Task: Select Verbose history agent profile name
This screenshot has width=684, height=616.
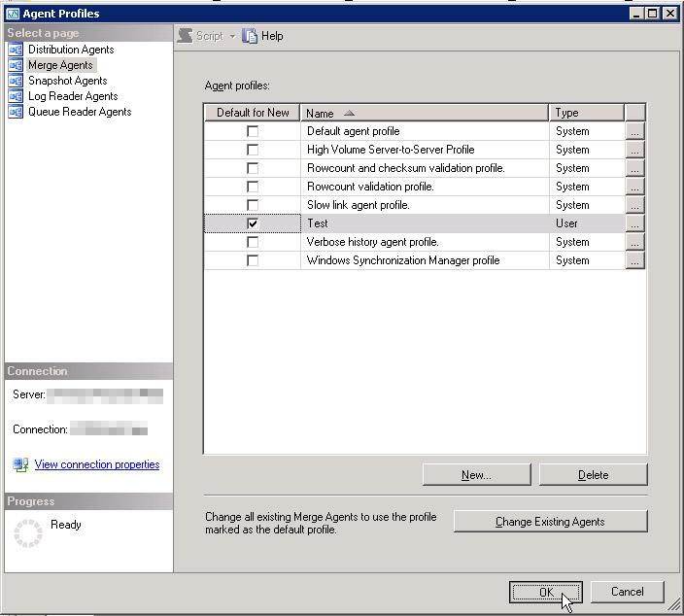Action: (372, 242)
